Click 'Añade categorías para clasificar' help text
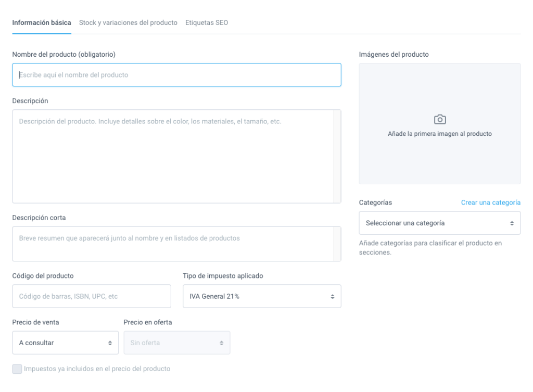 [430, 248]
